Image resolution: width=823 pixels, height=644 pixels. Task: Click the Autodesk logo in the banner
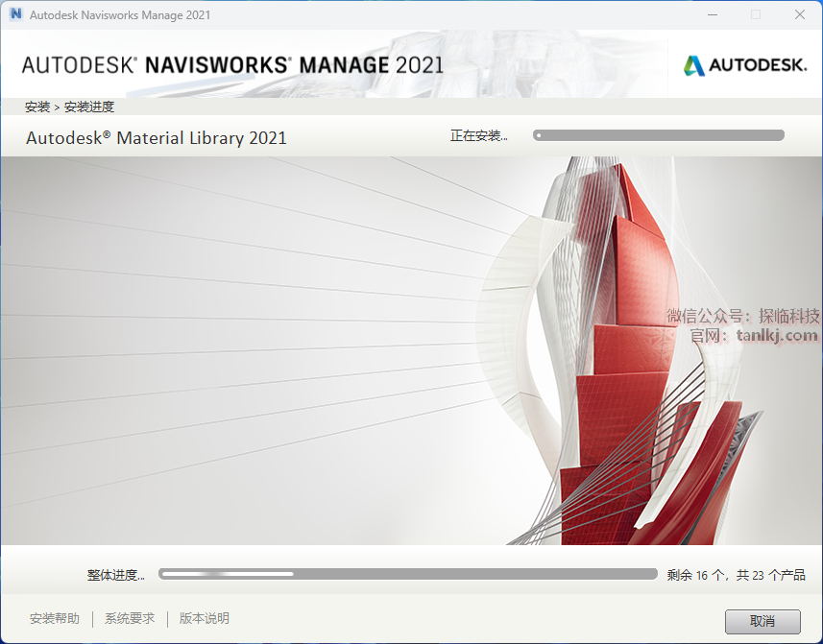[745, 65]
